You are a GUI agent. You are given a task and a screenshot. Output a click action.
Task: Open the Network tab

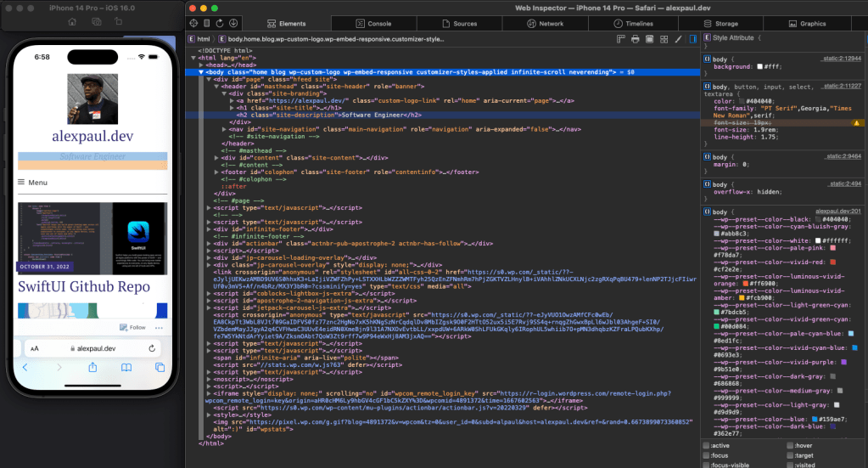[545, 24]
